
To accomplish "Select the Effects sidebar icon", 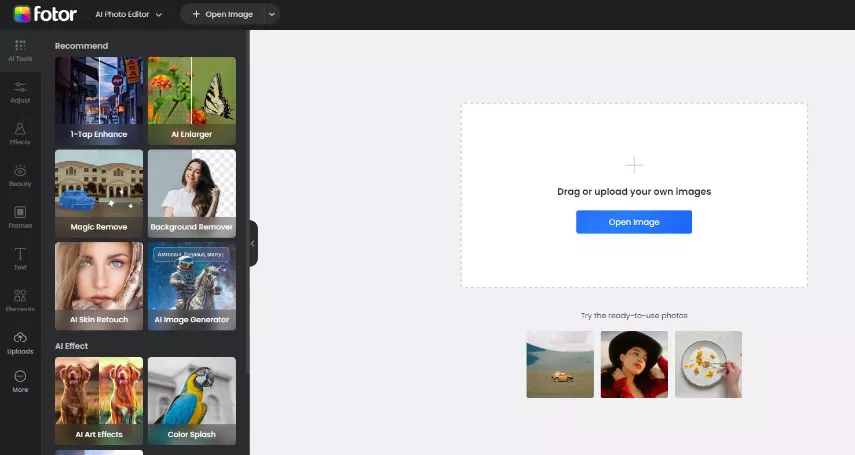I will (20, 134).
